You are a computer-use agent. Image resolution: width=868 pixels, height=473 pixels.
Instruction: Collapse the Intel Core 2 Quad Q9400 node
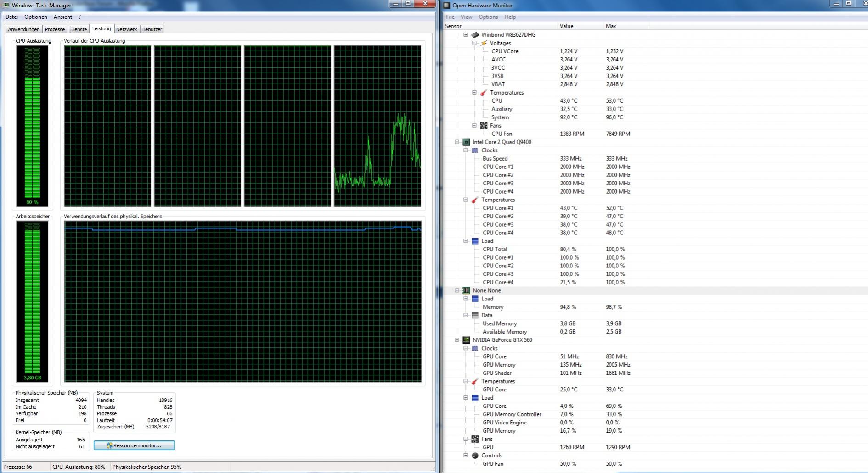pyautogui.click(x=457, y=142)
